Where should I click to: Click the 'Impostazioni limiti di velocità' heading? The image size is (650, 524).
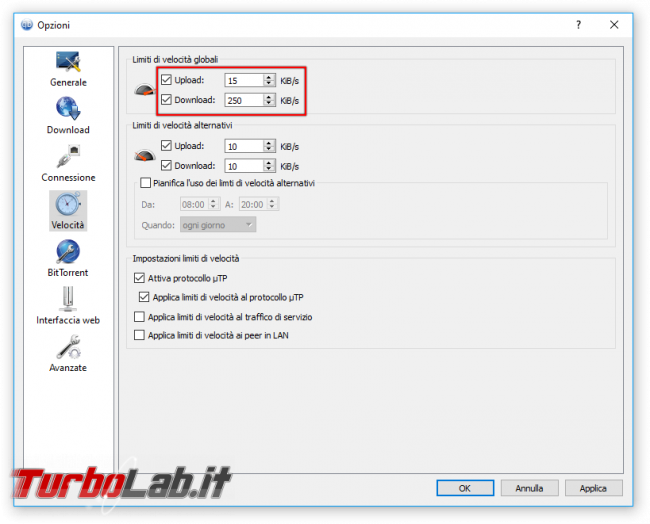point(186,259)
